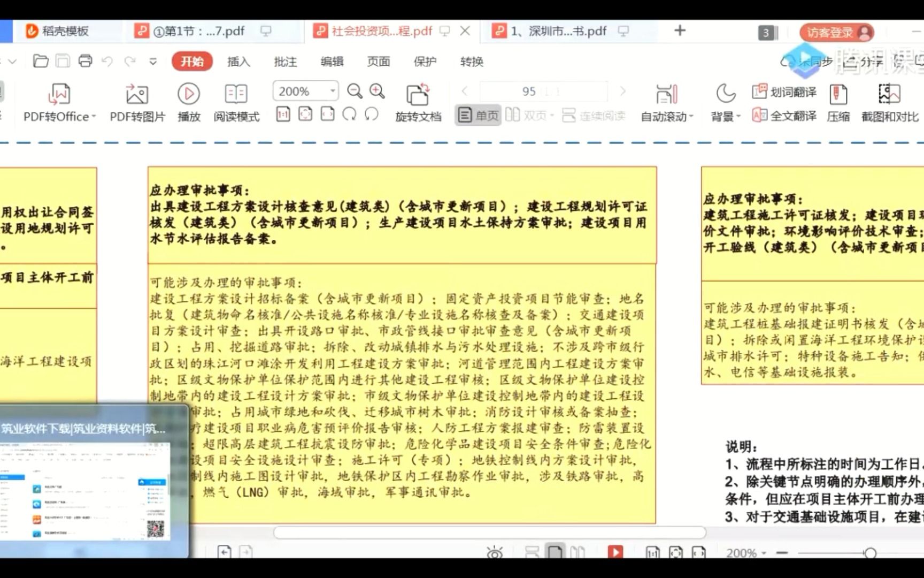Expand the 背景 dropdown arrow

(738, 117)
